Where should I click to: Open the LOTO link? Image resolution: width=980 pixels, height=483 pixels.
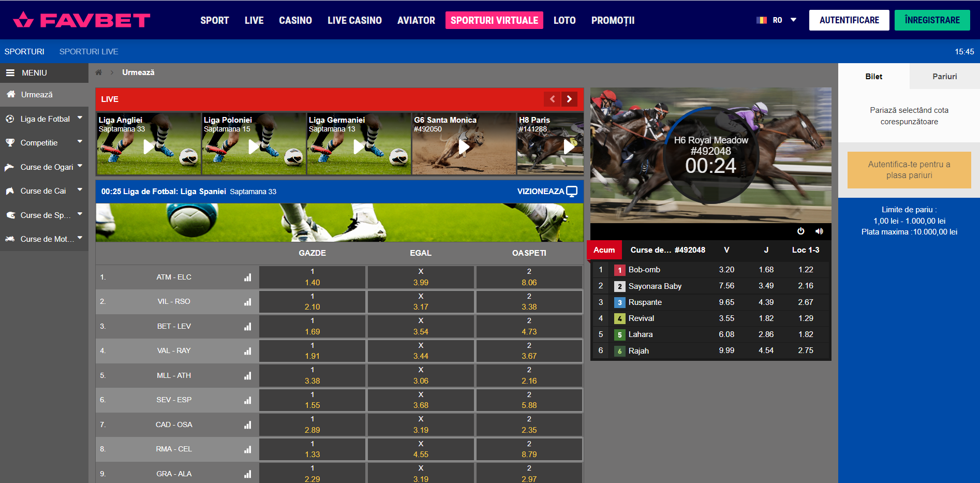565,20
